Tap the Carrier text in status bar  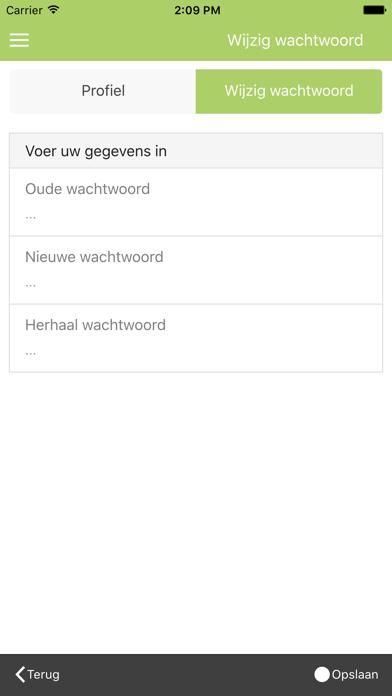click(x=24, y=10)
